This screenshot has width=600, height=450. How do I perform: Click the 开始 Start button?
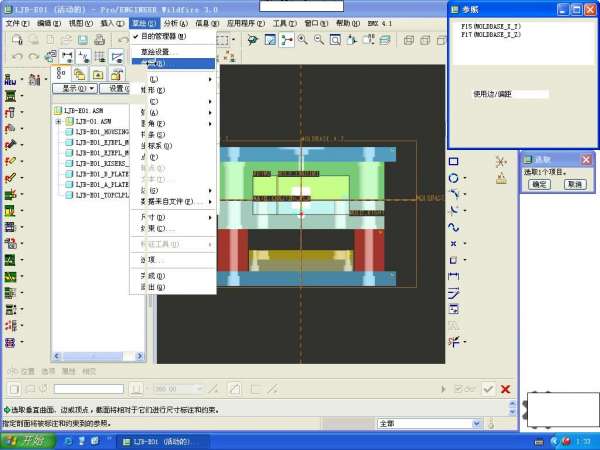[28, 441]
